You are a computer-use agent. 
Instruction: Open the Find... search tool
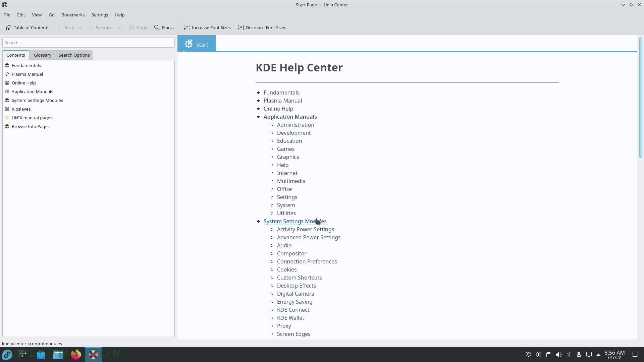(x=164, y=27)
